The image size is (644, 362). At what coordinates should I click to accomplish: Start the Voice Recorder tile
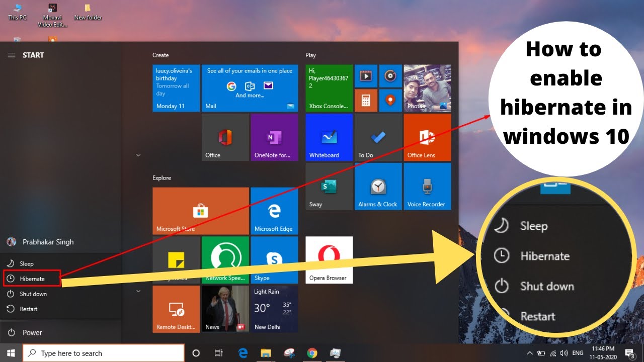point(427,187)
